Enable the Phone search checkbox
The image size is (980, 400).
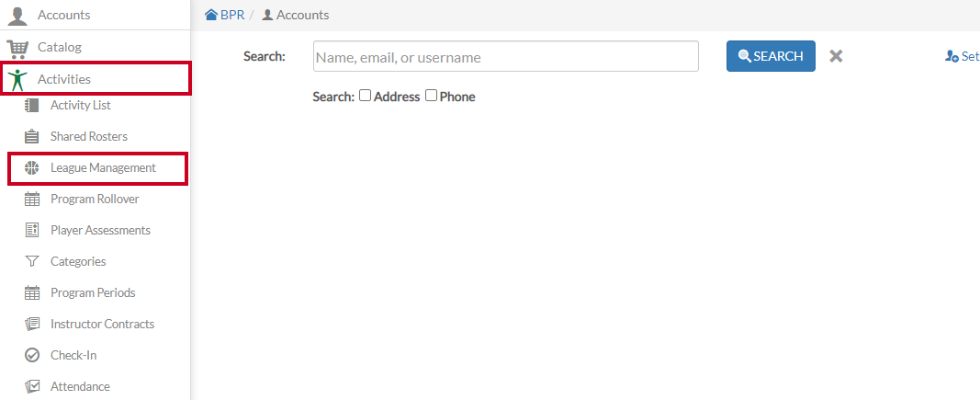pyautogui.click(x=432, y=96)
